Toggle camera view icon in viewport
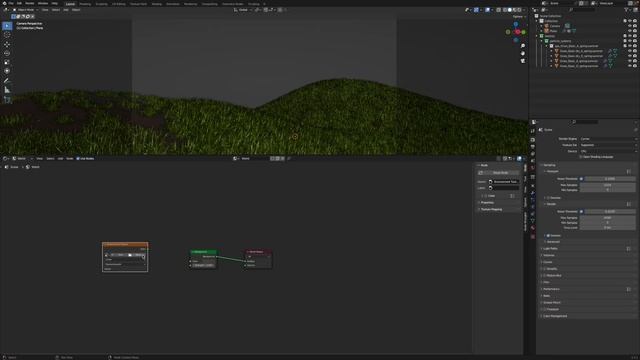 click(523, 61)
